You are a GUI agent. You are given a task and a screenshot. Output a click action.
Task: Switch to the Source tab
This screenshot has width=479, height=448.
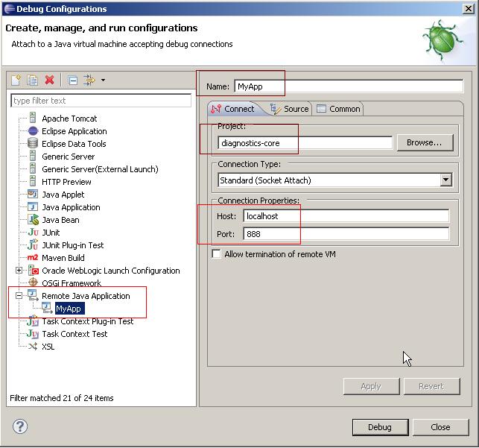tap(290, 109)
